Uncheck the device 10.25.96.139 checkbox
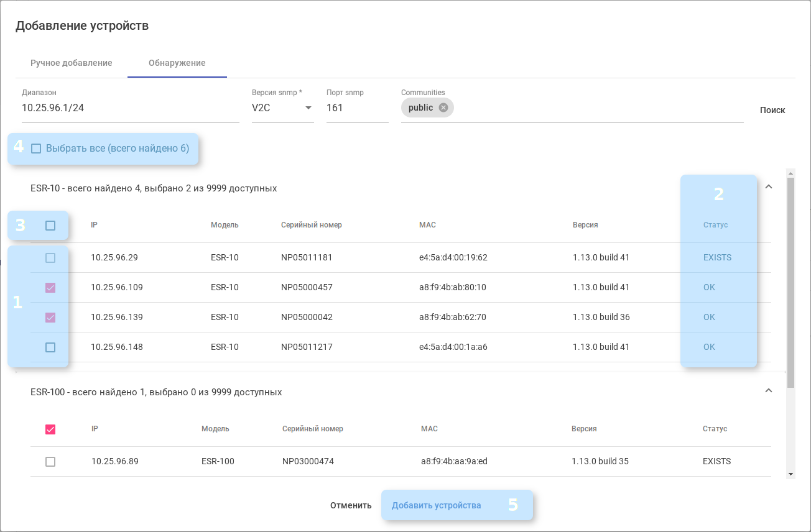The height and width of the screenshot is (532, 811). (x=50, y=318)
